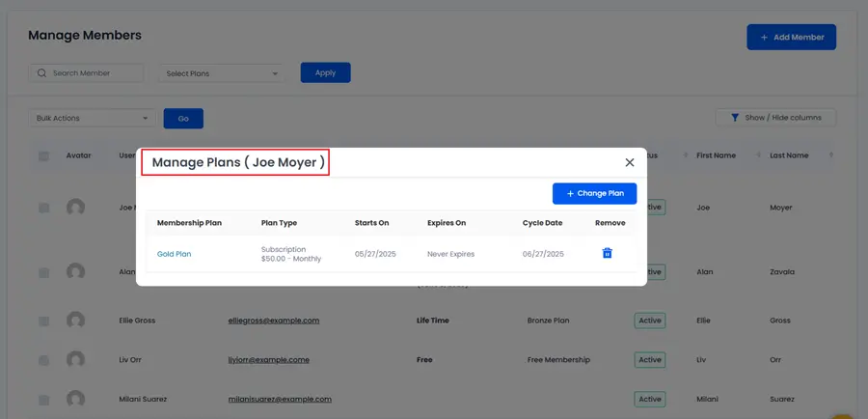Click Ellie Gross's avatar icon
The image size is (868, 419).
pos(75,321)
